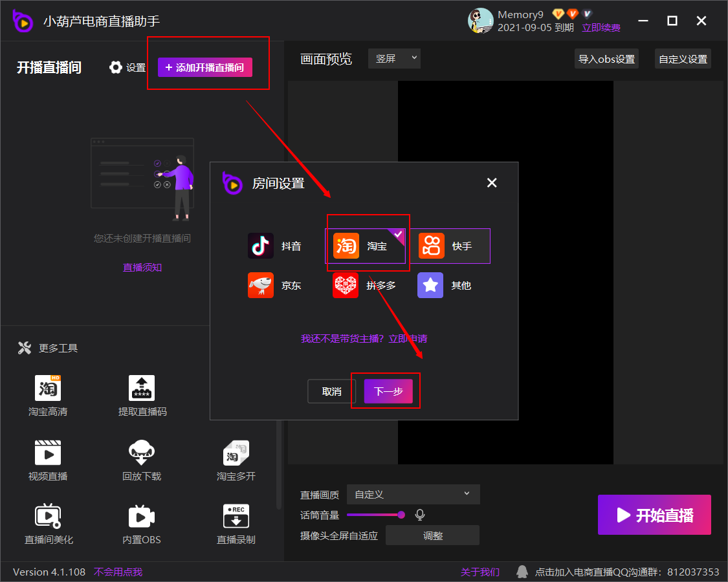Click the microphone icon beside the volume slider
728x582 pixels.
pos(420,515)
